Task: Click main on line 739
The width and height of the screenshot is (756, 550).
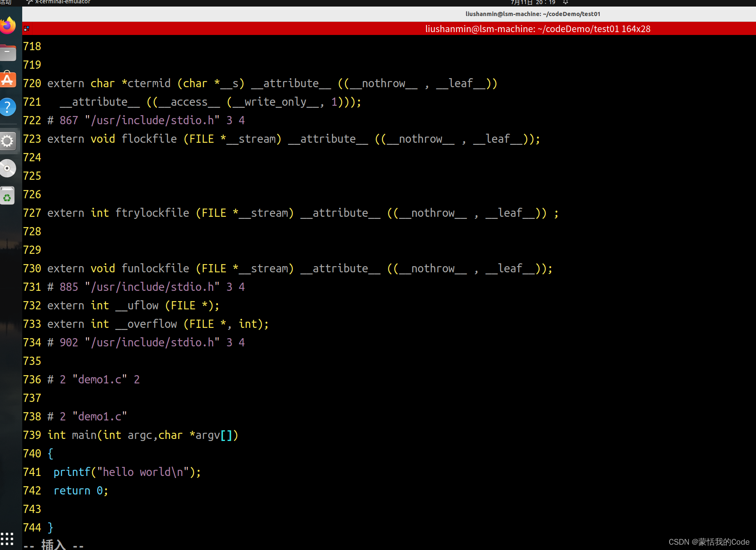Action: (x=84, y=435)
